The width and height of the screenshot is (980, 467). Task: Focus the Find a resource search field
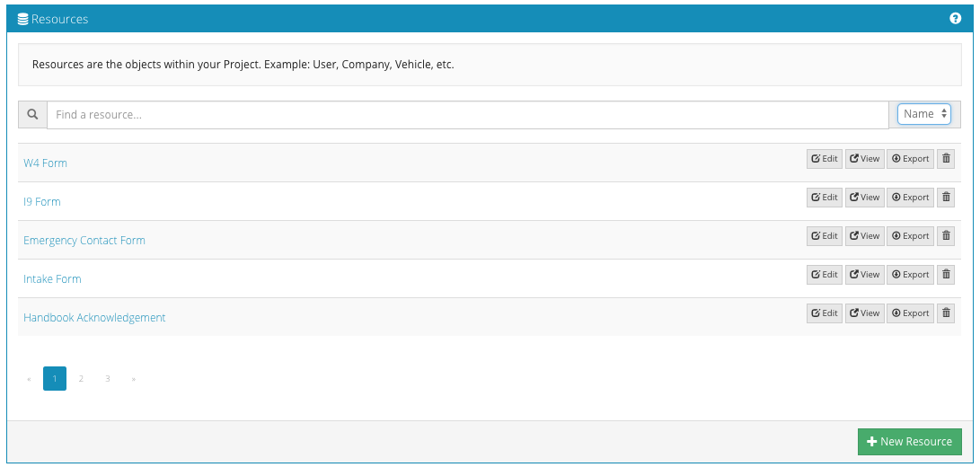pyautogui.click(x=467, y=115)
